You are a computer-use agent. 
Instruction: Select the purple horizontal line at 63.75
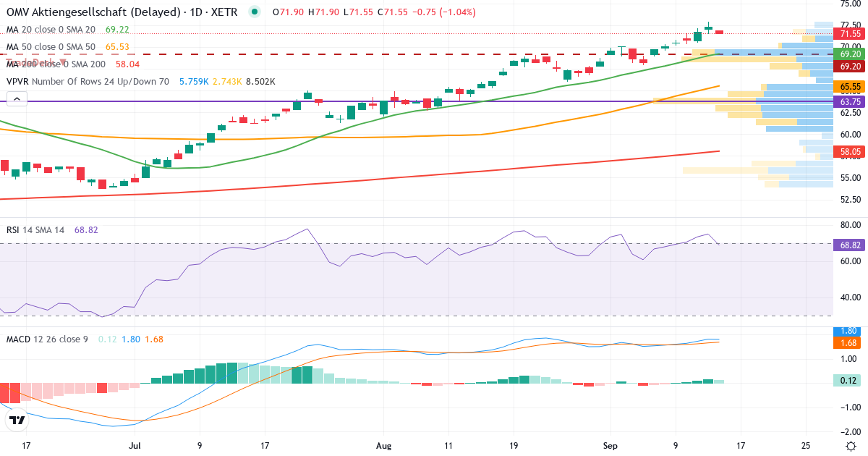[416, 101]
